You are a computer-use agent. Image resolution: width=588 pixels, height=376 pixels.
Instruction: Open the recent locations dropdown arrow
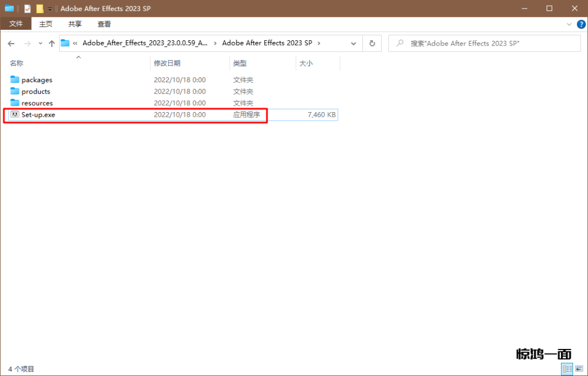(40, 44)
